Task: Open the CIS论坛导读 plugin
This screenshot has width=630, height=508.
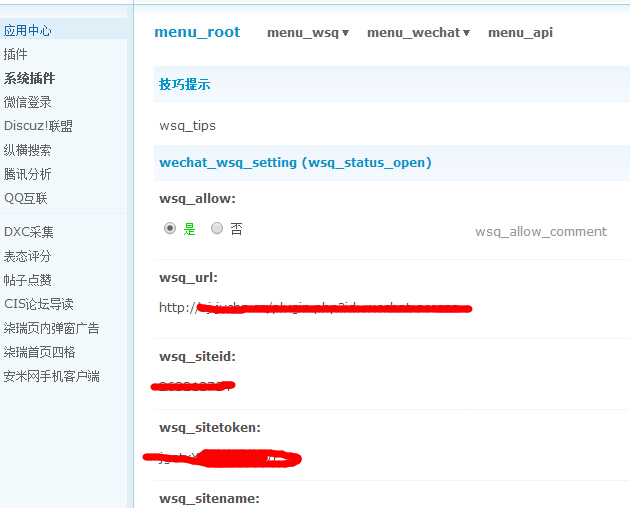Action: pos(39,304)
